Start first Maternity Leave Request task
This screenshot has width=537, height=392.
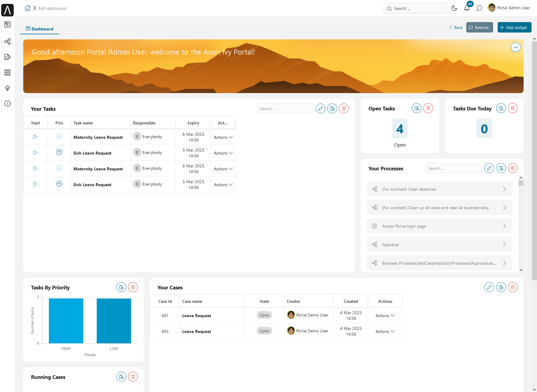pos(35,137)
